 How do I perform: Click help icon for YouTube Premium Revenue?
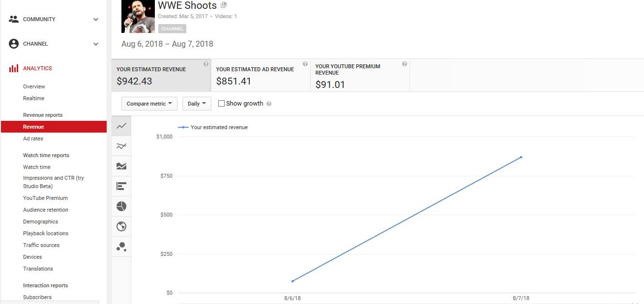tap(405, 64)
